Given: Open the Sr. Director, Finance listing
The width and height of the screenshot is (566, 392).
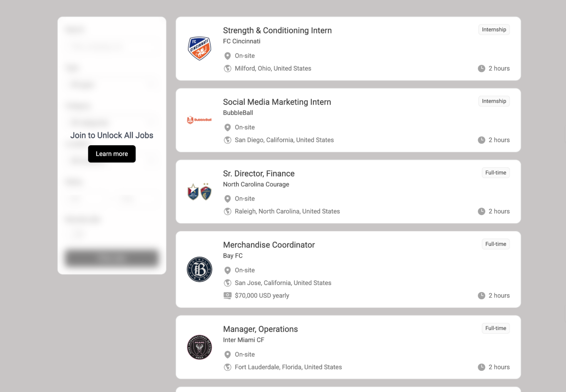Looking at the screenshot, I should [259, 174].
